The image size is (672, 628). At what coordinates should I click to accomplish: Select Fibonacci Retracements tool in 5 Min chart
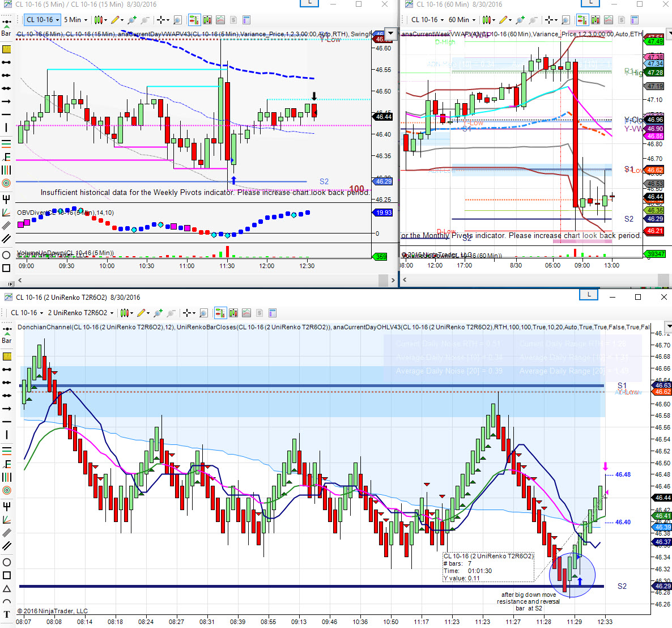pos(6,143)
